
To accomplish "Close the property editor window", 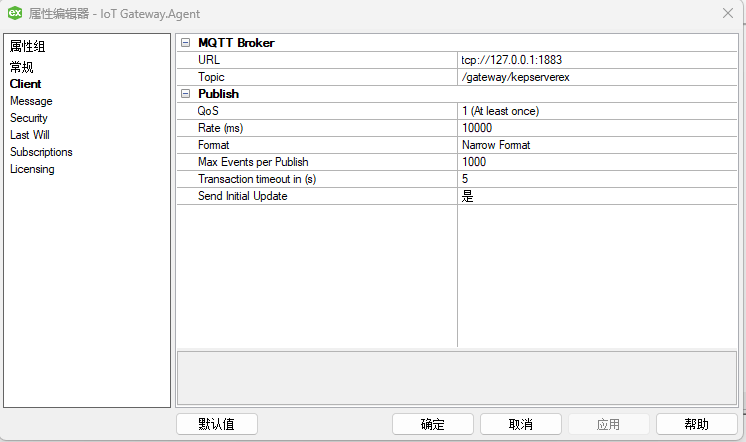I will coord(727,13).
